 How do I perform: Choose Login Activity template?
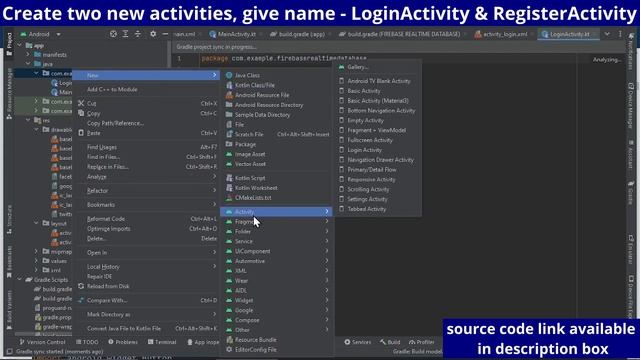(x=364, y=150)
